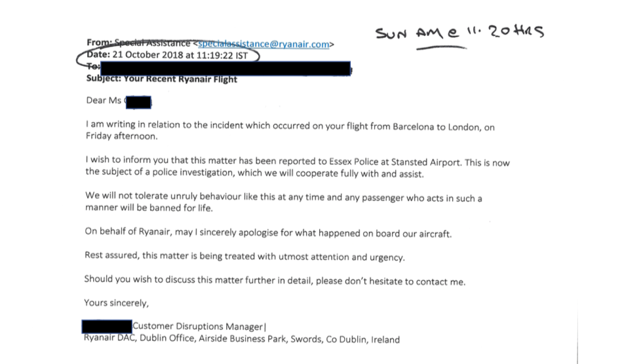Select the handwritten 11.20 HRS time

coord(505,31)
